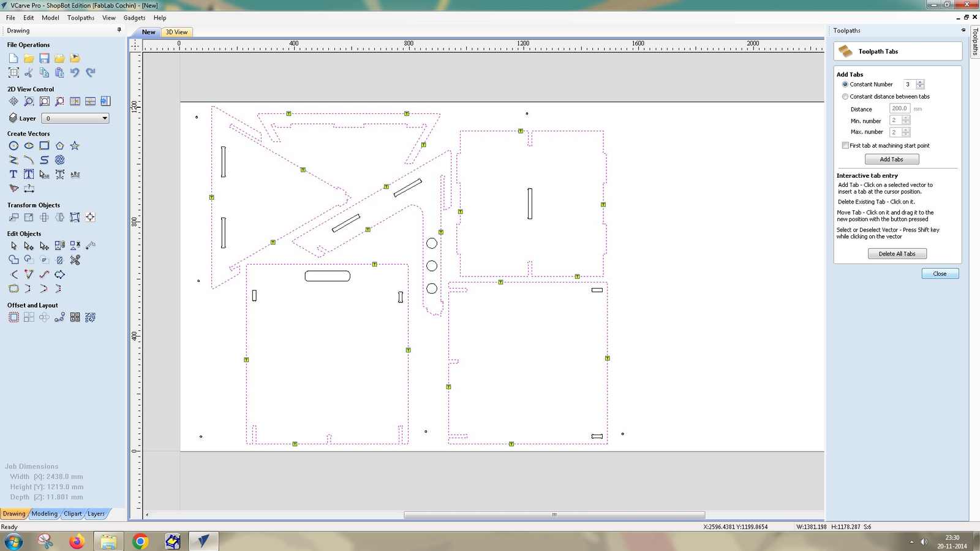Screen dimensions: 980x551
Task: Create a new file from File Operations
Action: tap(13, 58)
